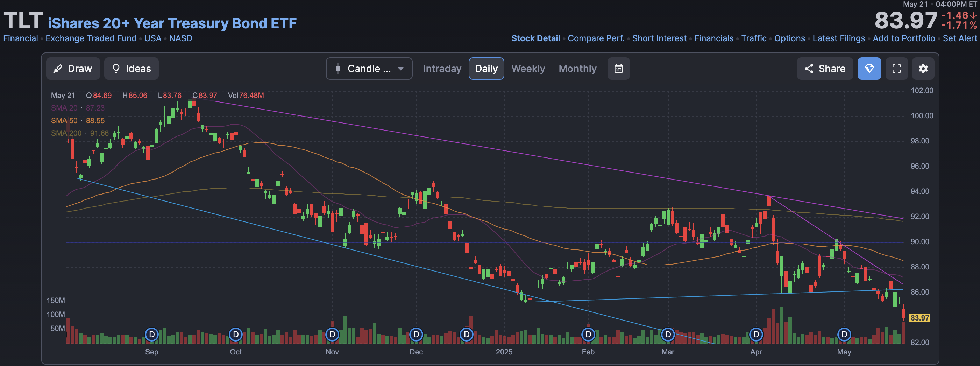Click the March dividend D marker
980x366 pixels.
[x=668, y=335]
